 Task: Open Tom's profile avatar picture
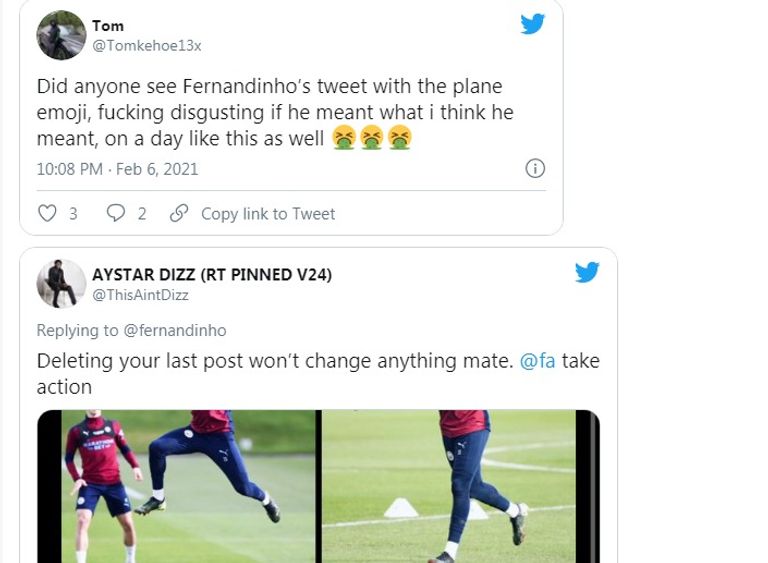tap(61, 36)
